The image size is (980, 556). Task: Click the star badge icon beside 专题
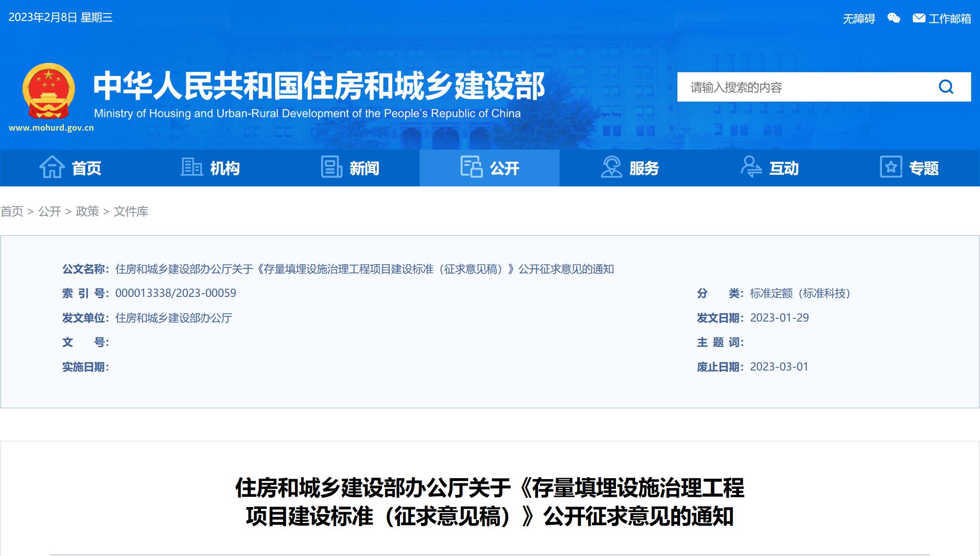tap(891, 167)
